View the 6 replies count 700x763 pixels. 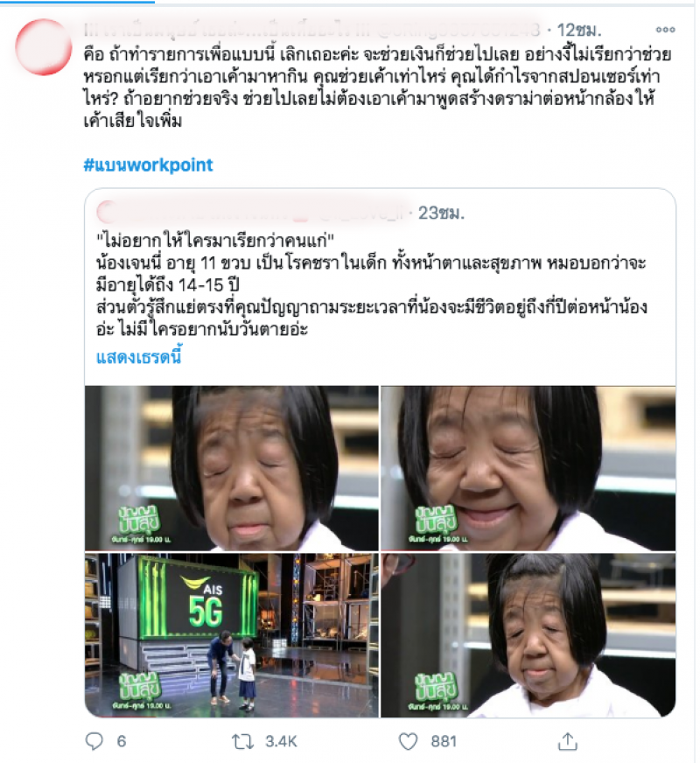coord(122,742)
